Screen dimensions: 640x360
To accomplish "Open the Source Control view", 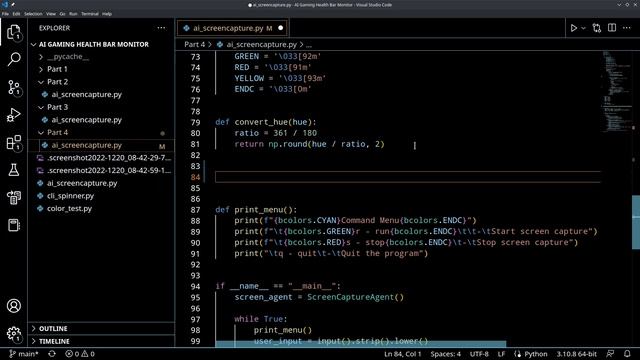I will click(x=13, y=87).
